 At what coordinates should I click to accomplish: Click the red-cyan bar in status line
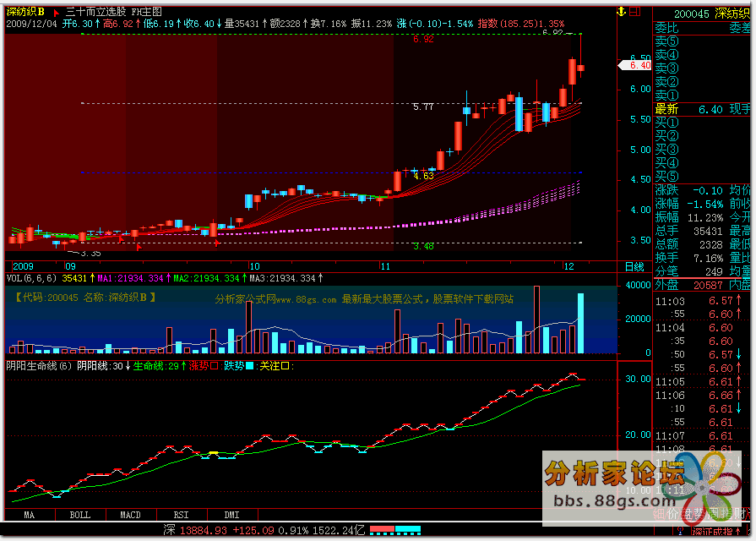pyautogui.click(x=395, y=530)
